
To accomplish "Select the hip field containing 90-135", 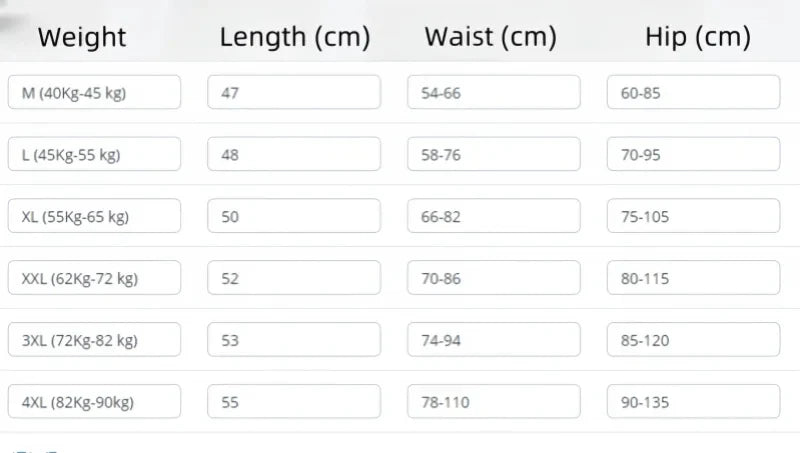I will 693,402.
